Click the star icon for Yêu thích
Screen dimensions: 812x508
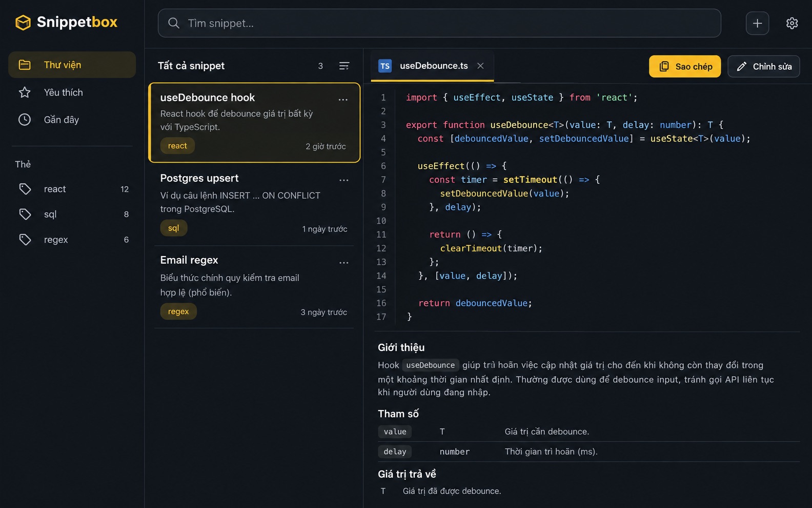pyautogui.click(x=25, y=92)
